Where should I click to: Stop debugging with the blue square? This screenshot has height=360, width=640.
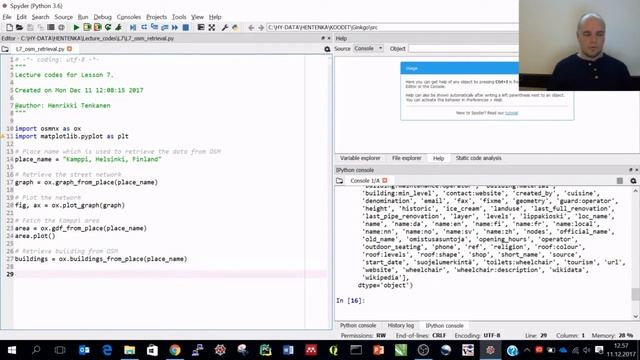pyautogui.click(x=186, y=27)
